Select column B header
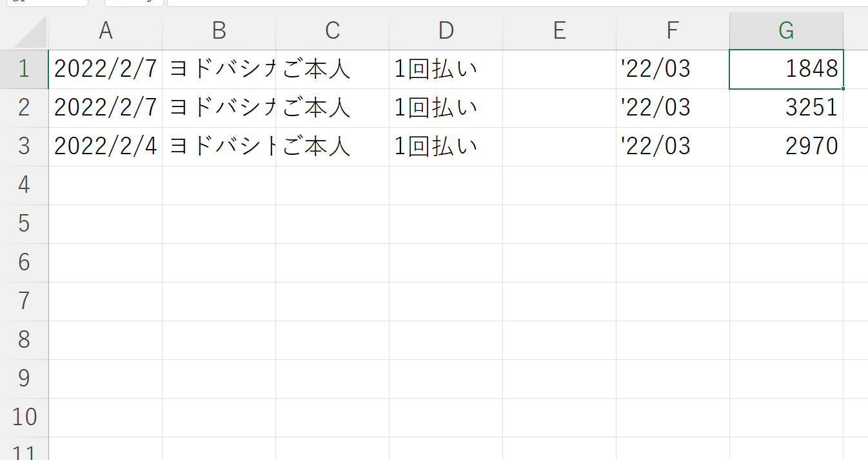This screenshot has height=460, width=868. (x=219, y=30)
